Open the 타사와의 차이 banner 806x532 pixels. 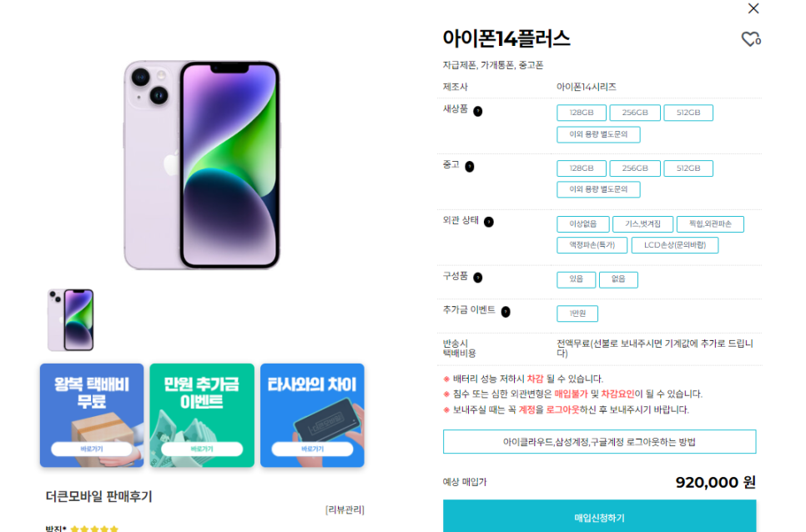[x=312, y=415]
